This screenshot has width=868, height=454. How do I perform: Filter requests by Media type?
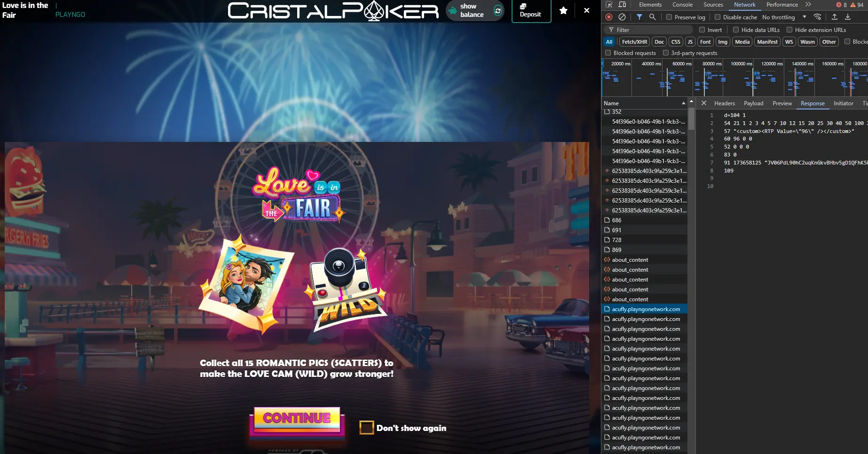(742, 42)
